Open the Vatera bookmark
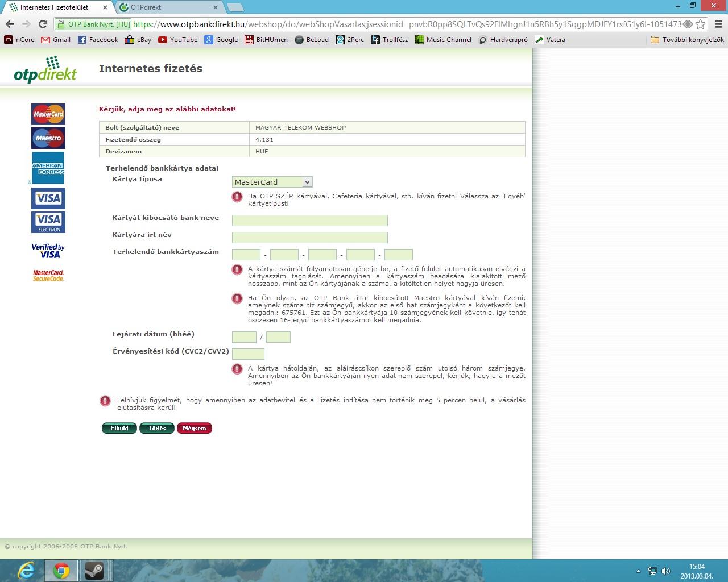Image resolution: width=728 pixels, height=582 pixels. 550,40
